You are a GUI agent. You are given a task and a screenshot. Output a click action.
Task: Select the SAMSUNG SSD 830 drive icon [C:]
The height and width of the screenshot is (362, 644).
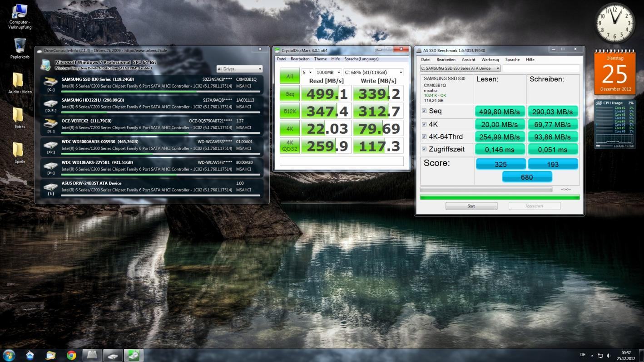pyautogui.click(x=50, y=83)
